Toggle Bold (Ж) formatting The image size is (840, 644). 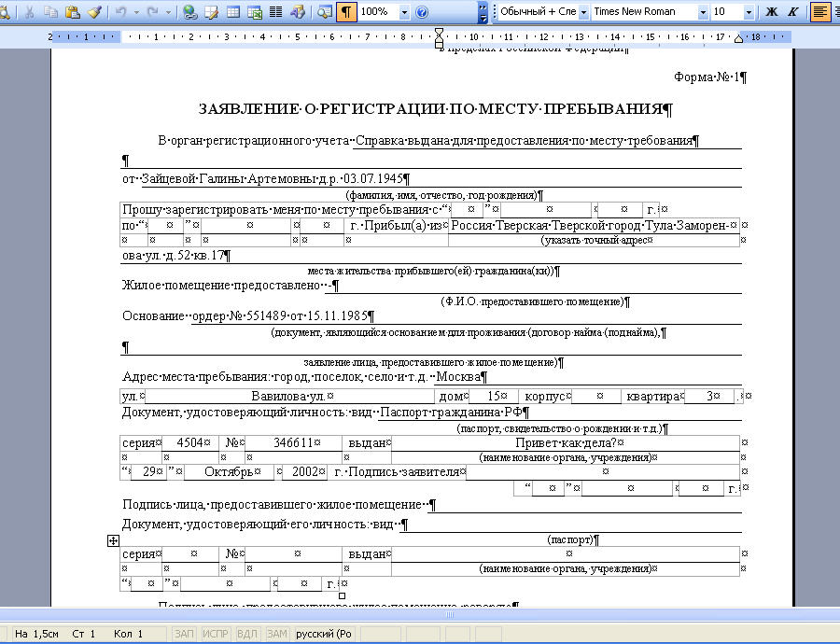tap(772, 12)
